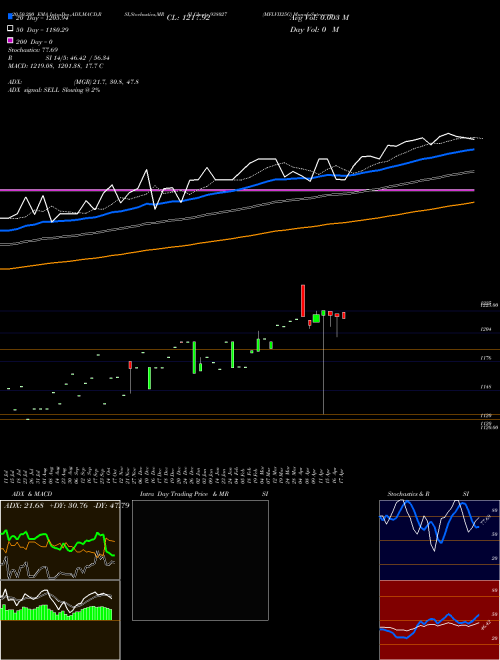Open the blue Stochastics chart panel
Viewport: 500px width, 660px height.
pos(439,540)
